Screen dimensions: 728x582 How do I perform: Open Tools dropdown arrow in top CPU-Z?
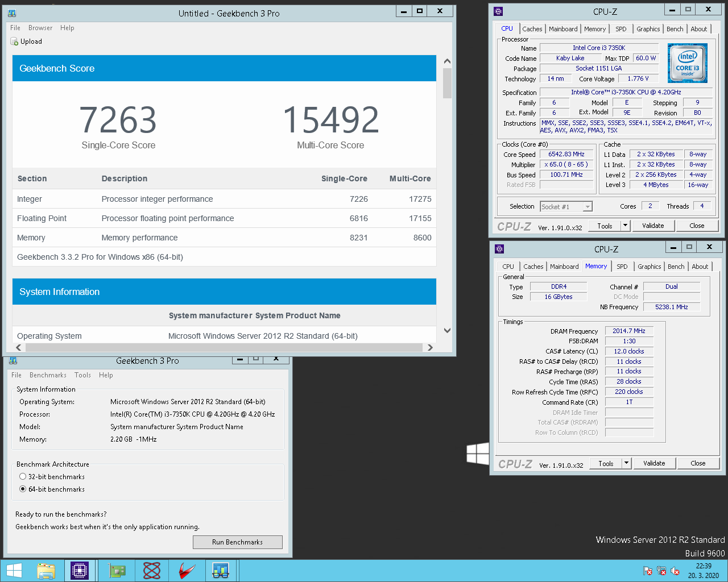pos(625,226)
